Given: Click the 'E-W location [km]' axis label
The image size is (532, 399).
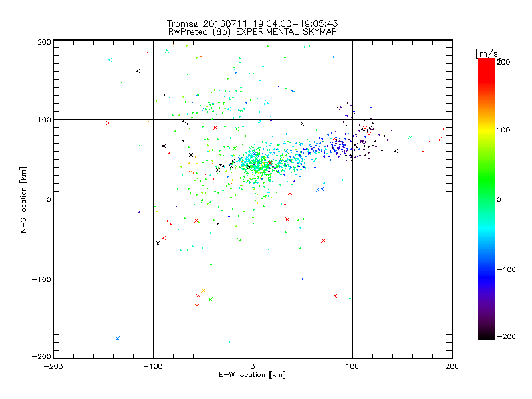Looking at the screenshot, I should (252, 375).
